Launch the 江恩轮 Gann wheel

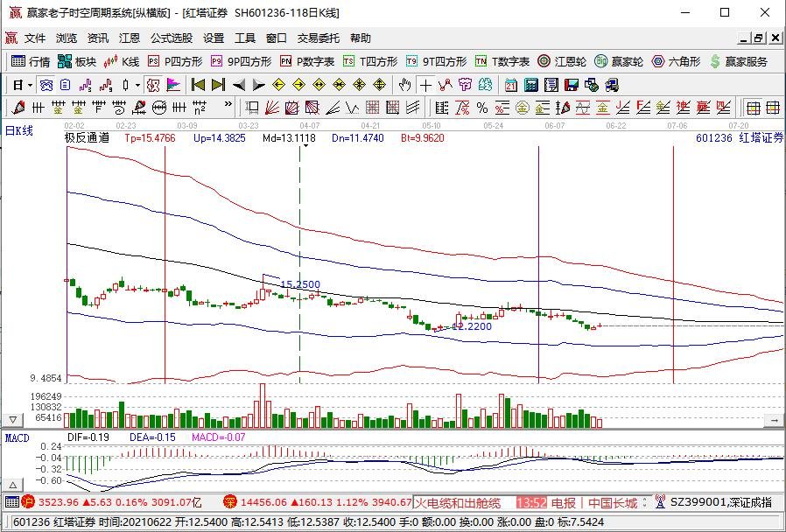(x=561, y=61)
